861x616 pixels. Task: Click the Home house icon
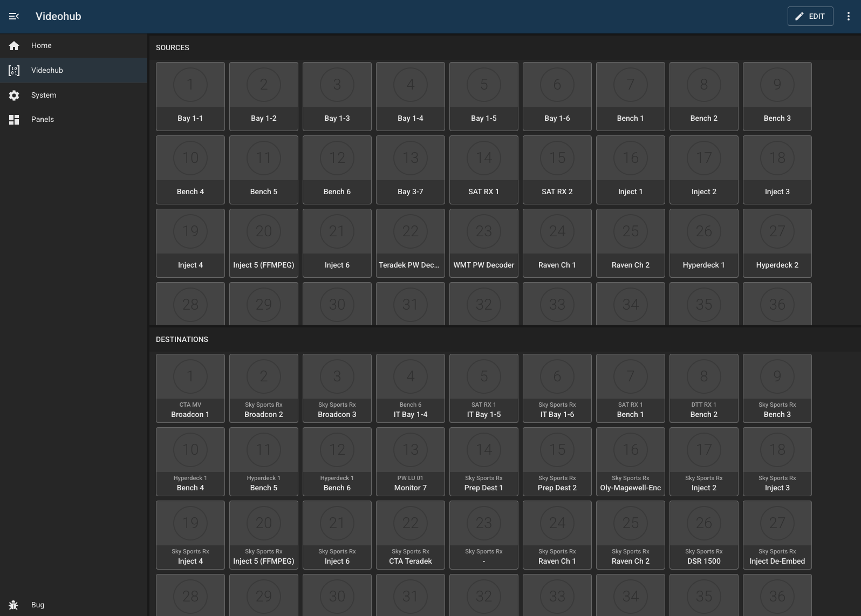coord(14,46)
